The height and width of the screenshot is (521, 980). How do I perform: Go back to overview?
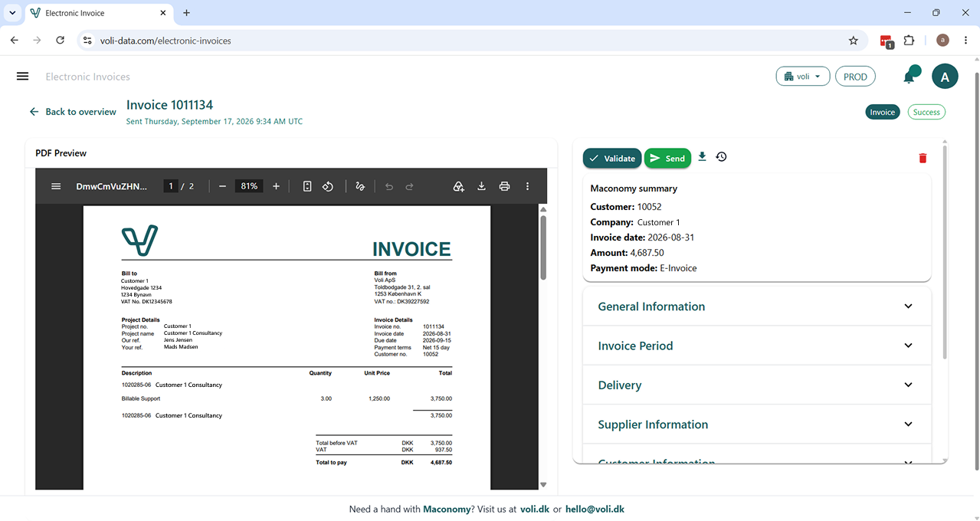point(73,112)
